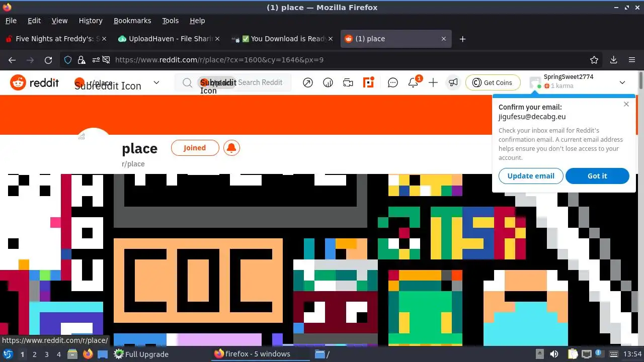644x362 pixels.
Task: Open the Reddit Coins circular icon
Action: (328, 82)
